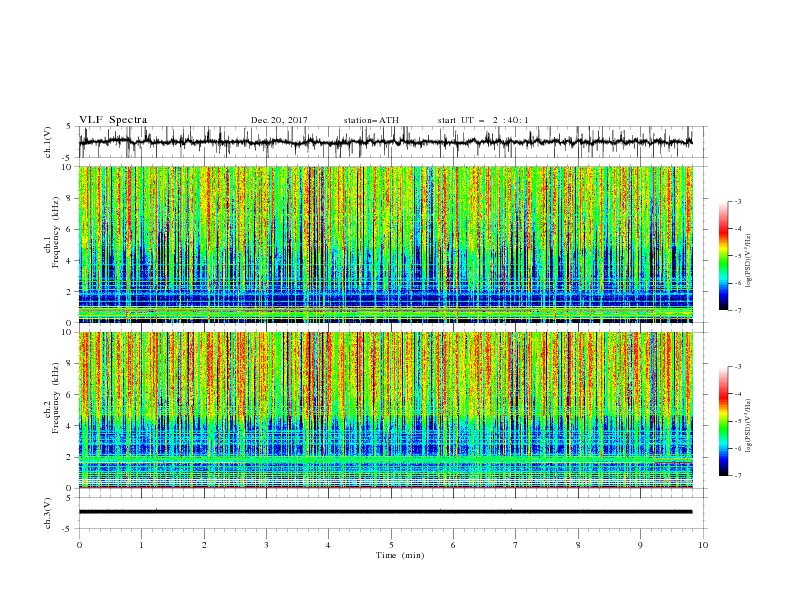Click the "9" tick on the time axis
792x612 pixels.
(640, 545)
